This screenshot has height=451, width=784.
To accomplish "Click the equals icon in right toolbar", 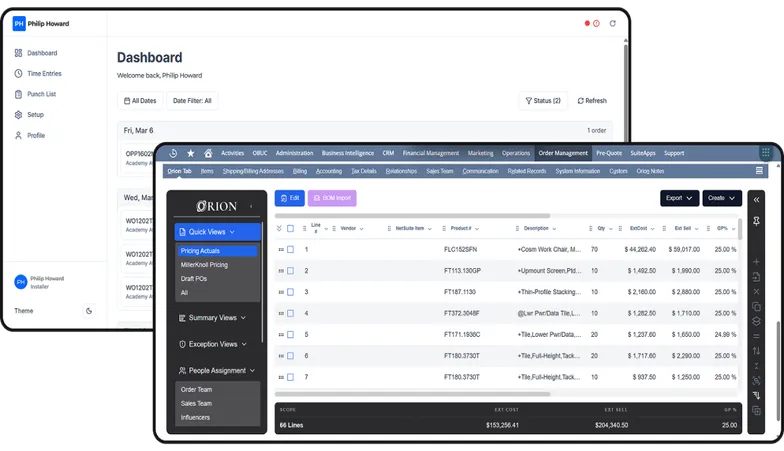I will [x=756, y=336].
